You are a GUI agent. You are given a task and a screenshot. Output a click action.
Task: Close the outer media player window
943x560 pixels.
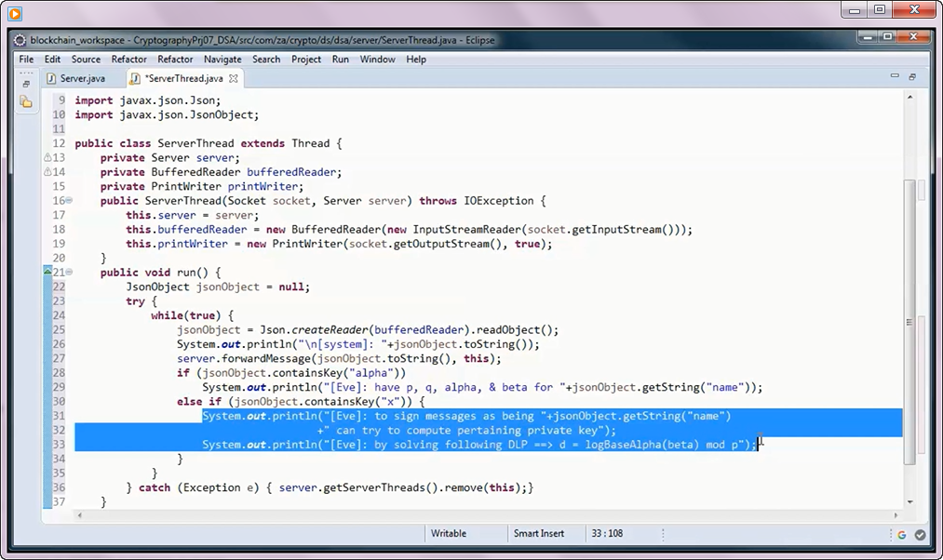(x=915, y=9)
